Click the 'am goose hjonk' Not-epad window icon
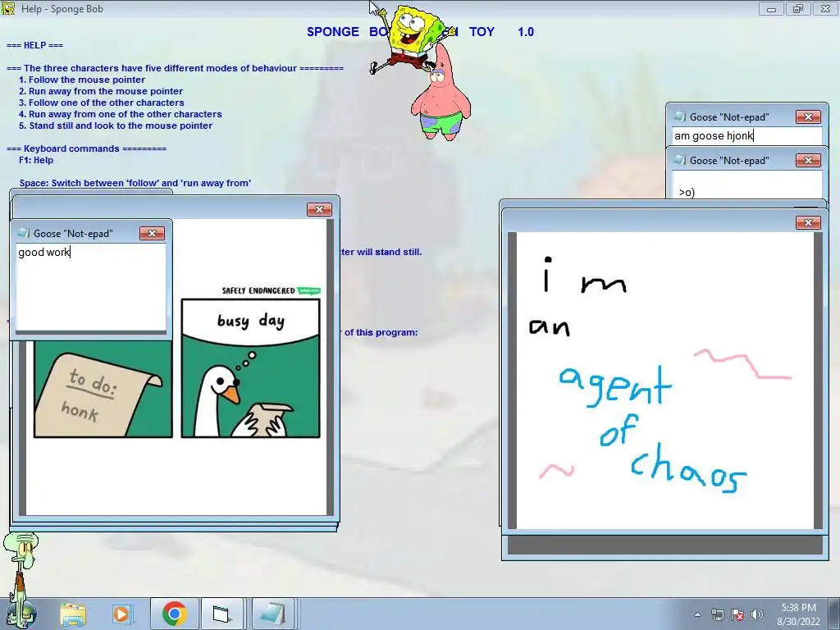This screenshot has width=840, height=630. (x=680, y=116)
